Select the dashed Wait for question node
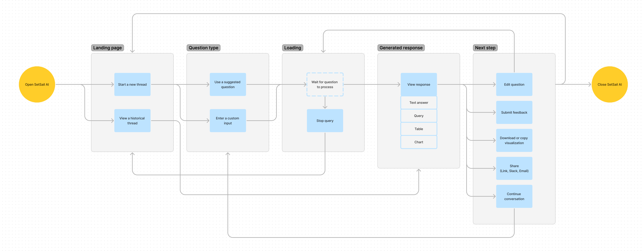The height and width of the screenshot is (251, 644). point(325,85)
